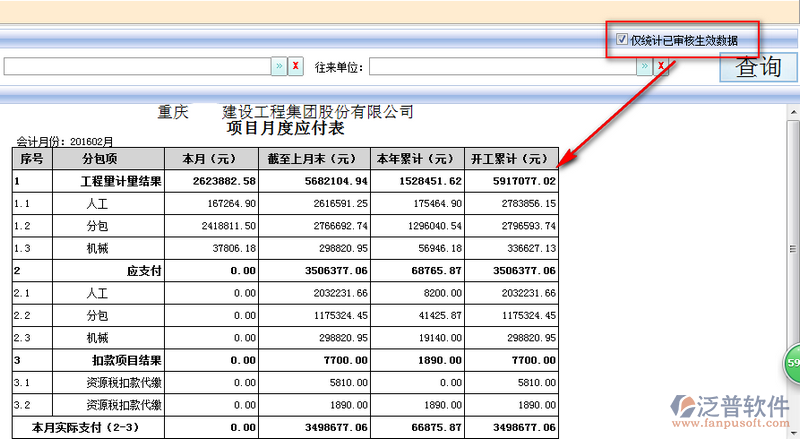Click the 截至上月末（元） column header
The height and width of the screenshot is (439, 800).
tap(316, 159)
